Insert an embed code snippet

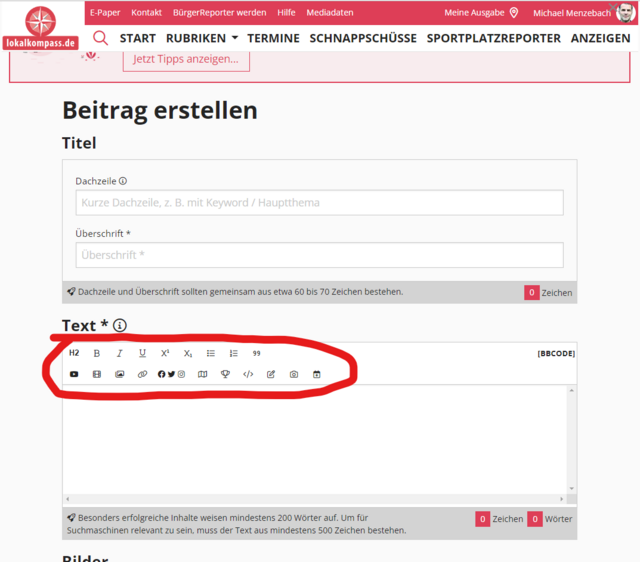pyautogui.click(x=248, y=374)
